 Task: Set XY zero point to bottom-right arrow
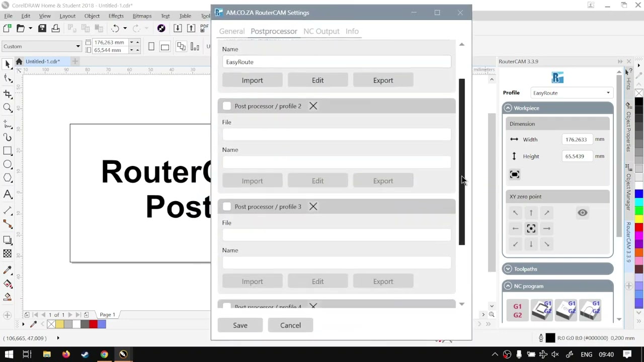[x=546, y=244]
